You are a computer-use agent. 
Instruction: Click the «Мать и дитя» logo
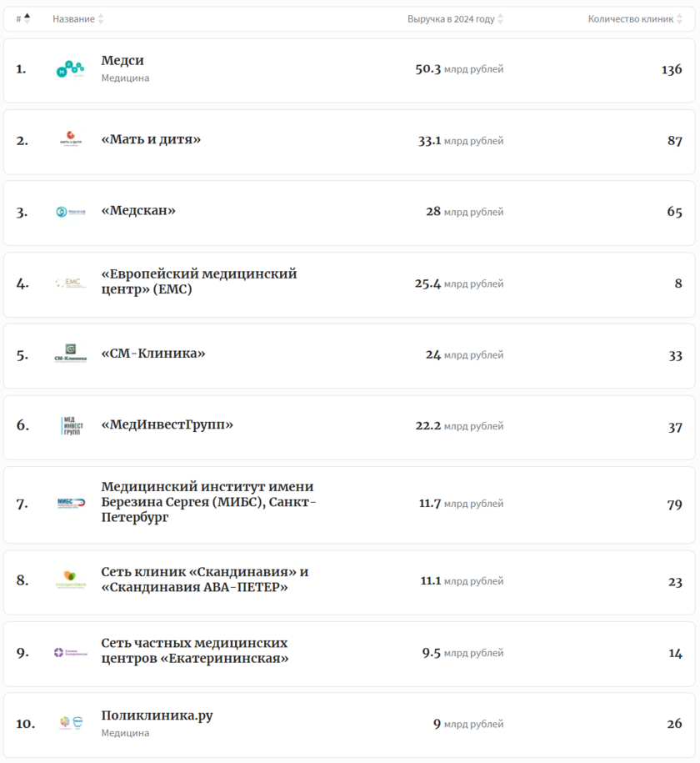tap(71, 140)
